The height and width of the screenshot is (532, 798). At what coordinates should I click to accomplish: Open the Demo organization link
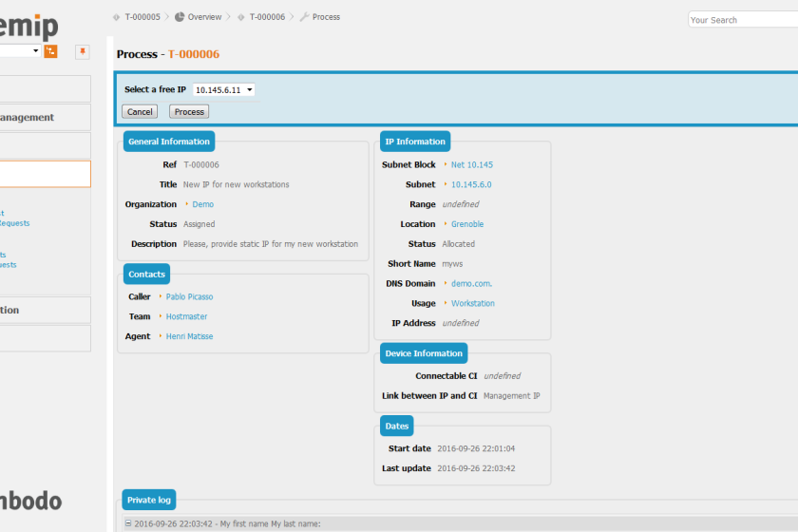tap(203, 204)
